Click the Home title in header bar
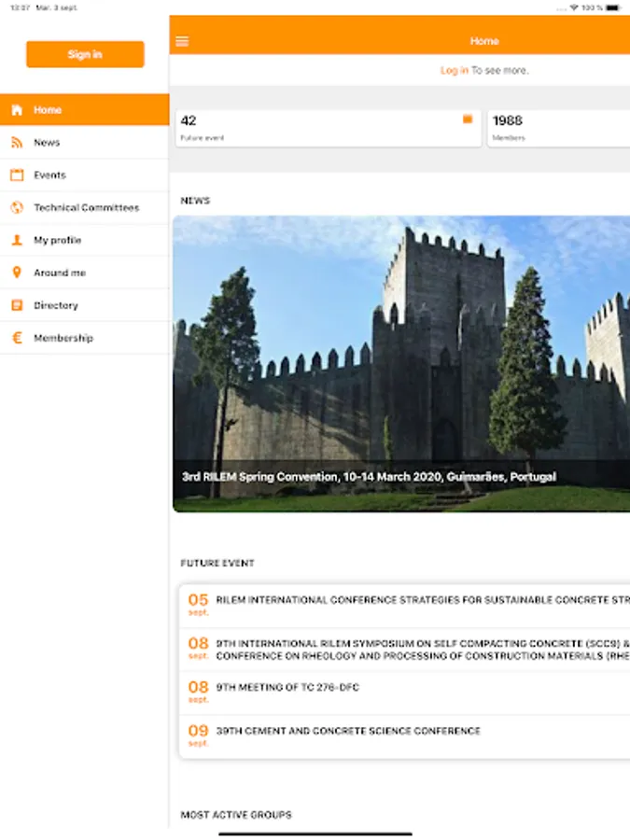This screenshot has width=630, height=840. (484, 41)
